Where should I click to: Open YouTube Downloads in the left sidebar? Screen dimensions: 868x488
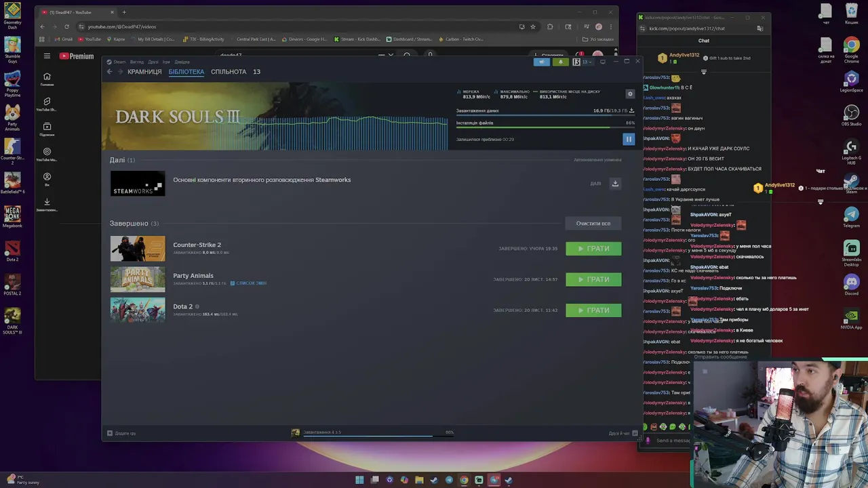coord(47,205)
